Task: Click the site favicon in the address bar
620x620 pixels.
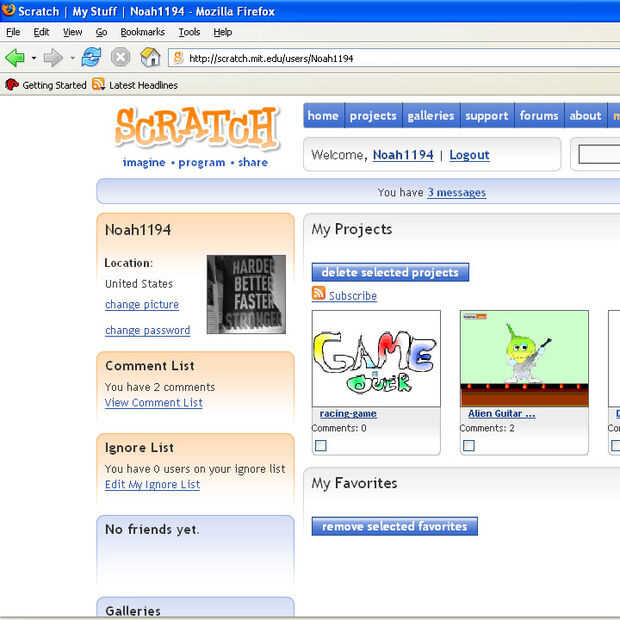Action: tap(178, 58)
